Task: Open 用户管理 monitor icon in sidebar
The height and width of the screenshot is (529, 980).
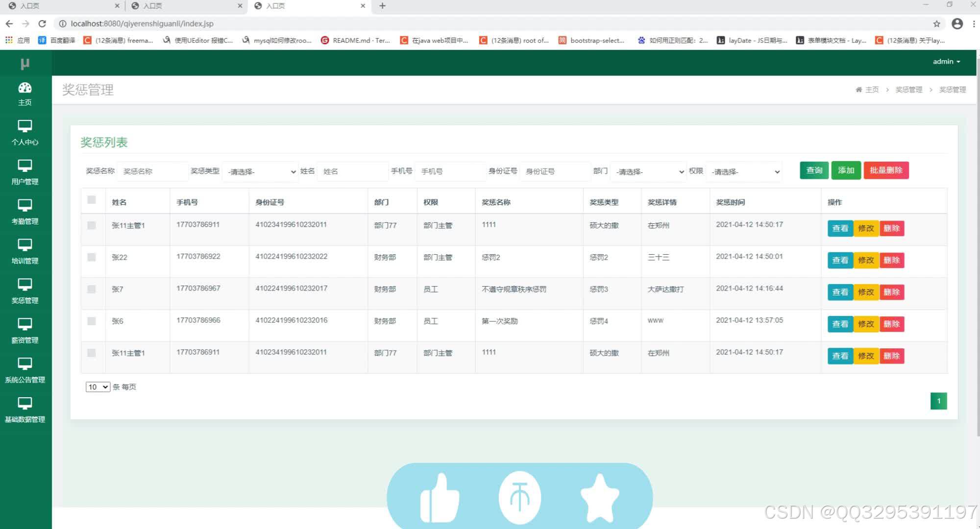Action: click(x=24, y=166)
